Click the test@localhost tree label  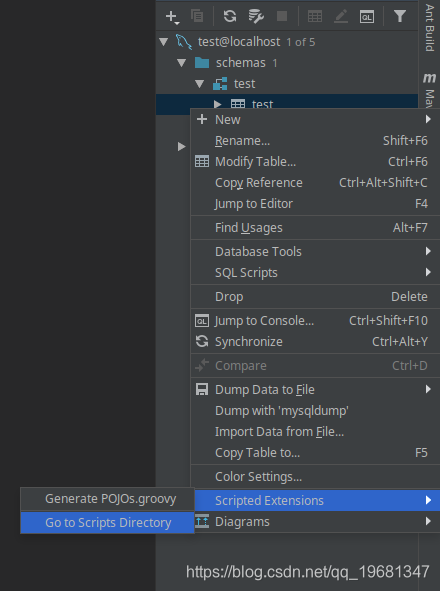tap(239, 42)
